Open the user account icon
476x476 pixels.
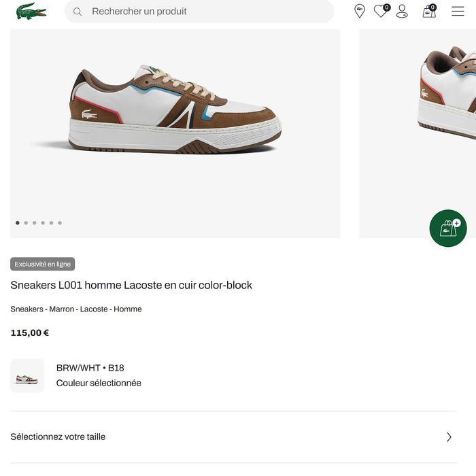pyautogui.click(x=402, y=11)
